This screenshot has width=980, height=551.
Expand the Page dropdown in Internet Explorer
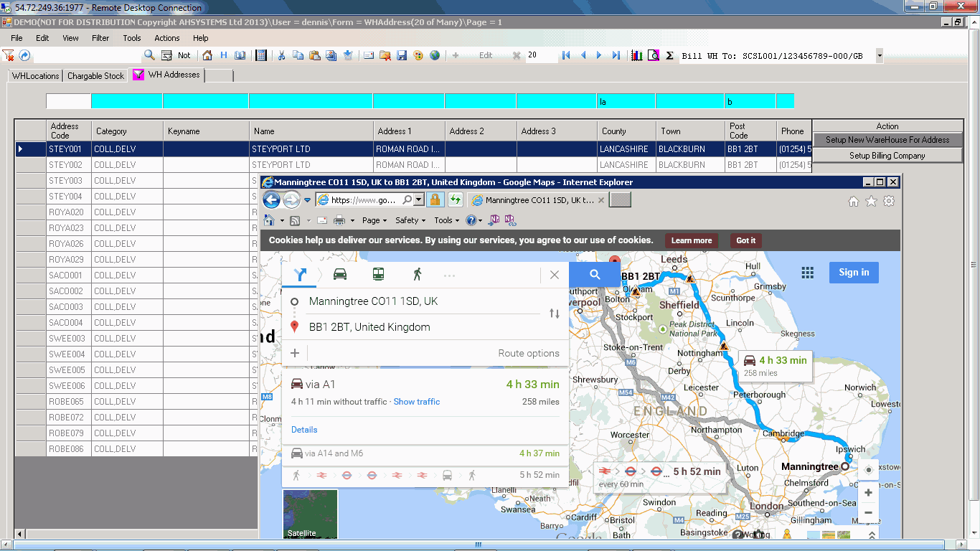pyautogui.click(x=374, y=220)
